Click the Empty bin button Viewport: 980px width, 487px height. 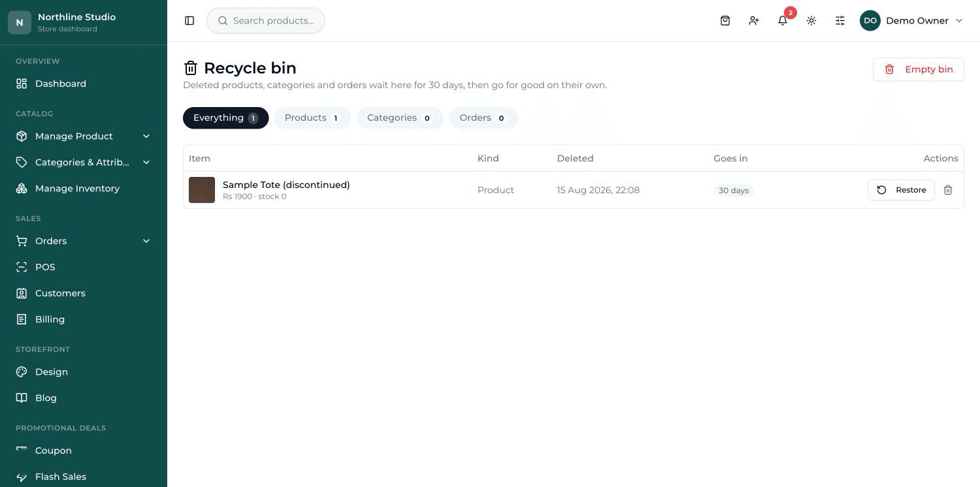click(919, 69)
